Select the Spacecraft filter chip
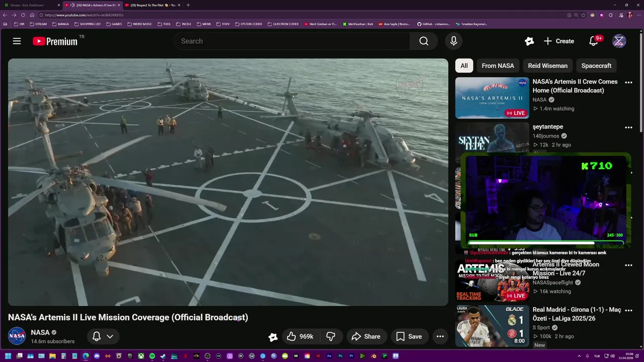The image size is (644, 362). pyautogui.click(x=596, y=66)
